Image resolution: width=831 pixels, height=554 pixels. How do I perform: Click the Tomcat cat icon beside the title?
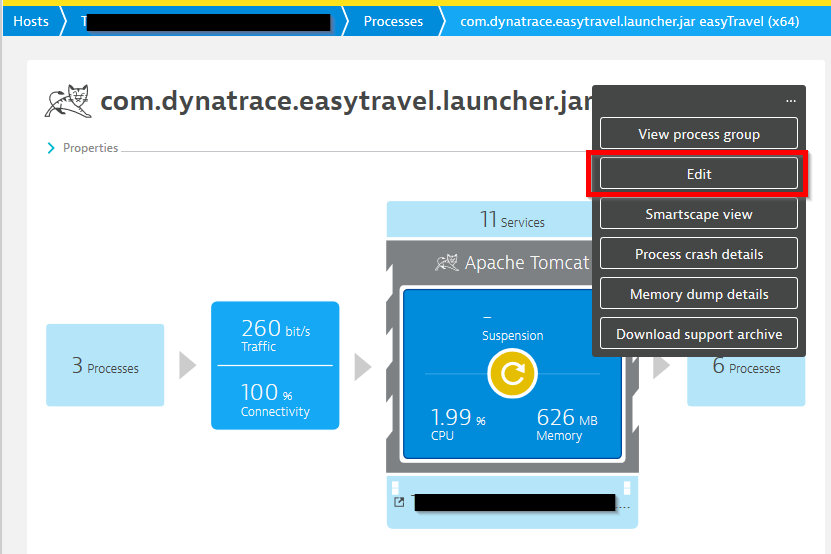click(x=68, y=101)
